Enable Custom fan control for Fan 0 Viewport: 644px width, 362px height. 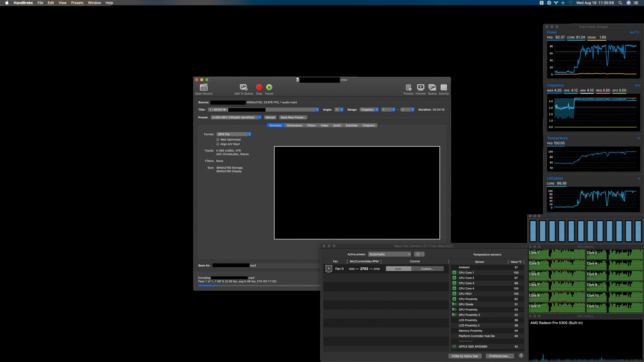[x=426, y=268]
